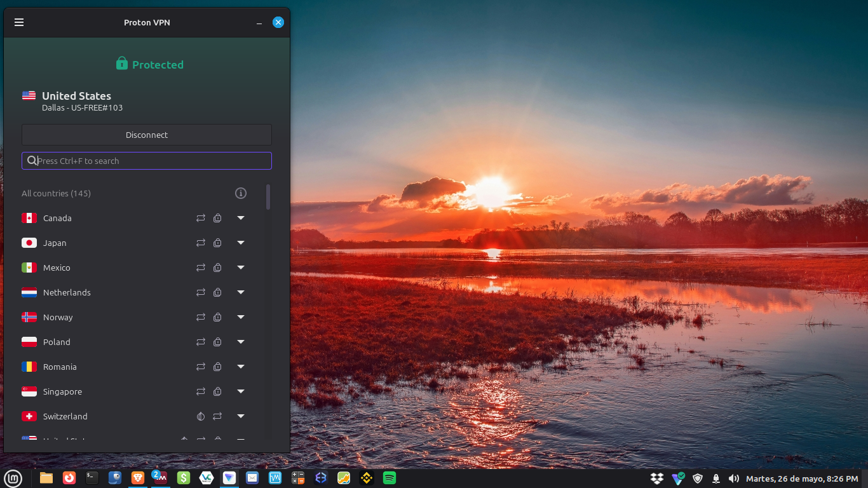Expand the Switzerland server list
Viewport: 868px width, 488px height.
point(241,416)
